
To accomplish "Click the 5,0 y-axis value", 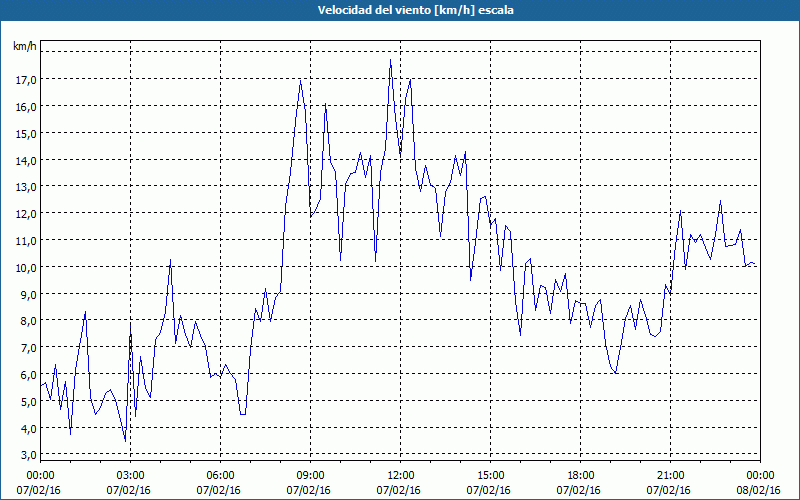I will (29, 402).
